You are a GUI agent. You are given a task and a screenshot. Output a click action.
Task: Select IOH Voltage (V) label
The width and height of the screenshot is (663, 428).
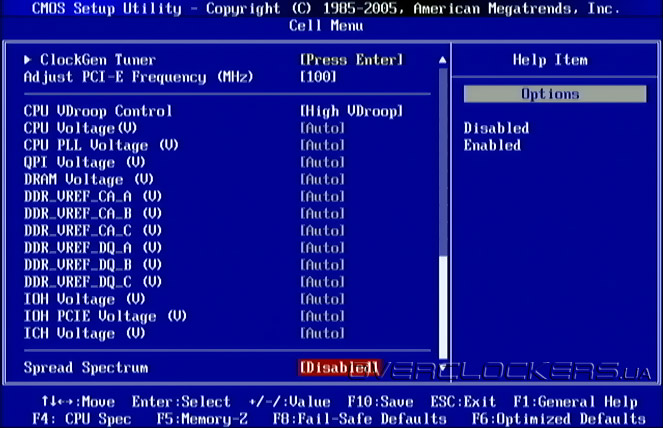coord(85,299)
